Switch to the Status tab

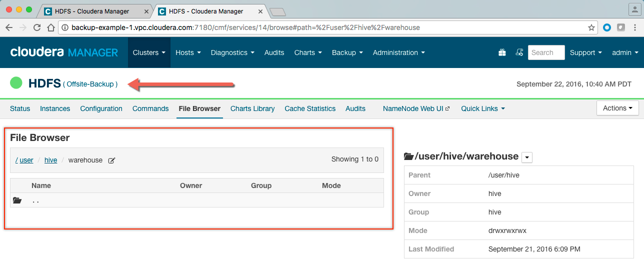[20, 108]
